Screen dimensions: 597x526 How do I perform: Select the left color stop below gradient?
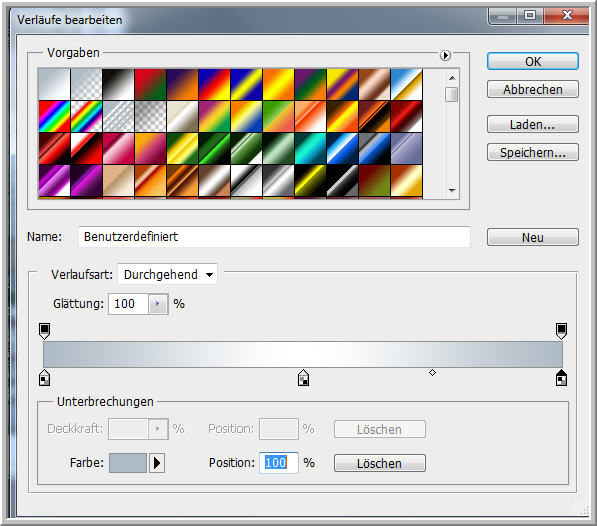(45, 377)
